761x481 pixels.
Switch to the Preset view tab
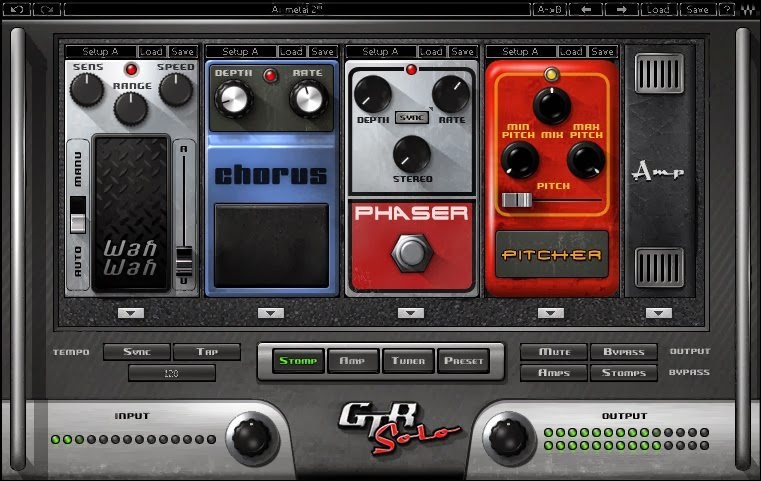click(463, 361)
